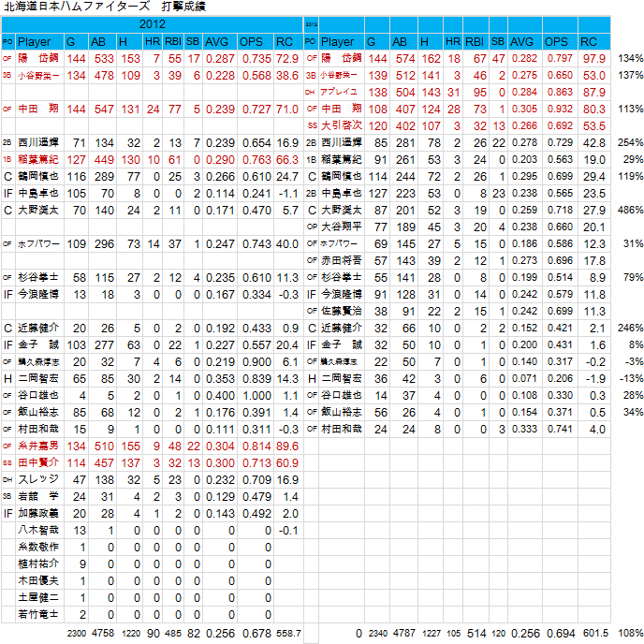Select 村田和哉's 2013 RC value 4.0
The image size is (644, 644).
597,430
